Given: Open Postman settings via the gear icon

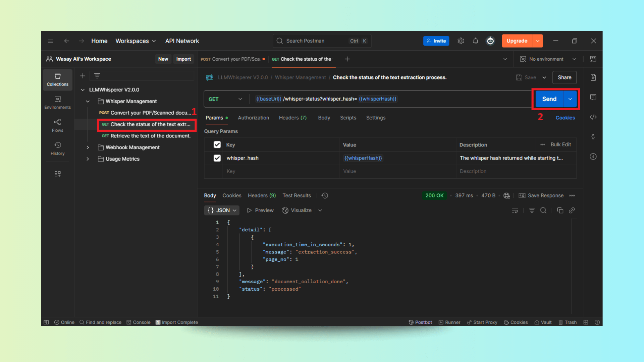Looking at the screenshot, I should pyautogui.click(x=461, y=41).
